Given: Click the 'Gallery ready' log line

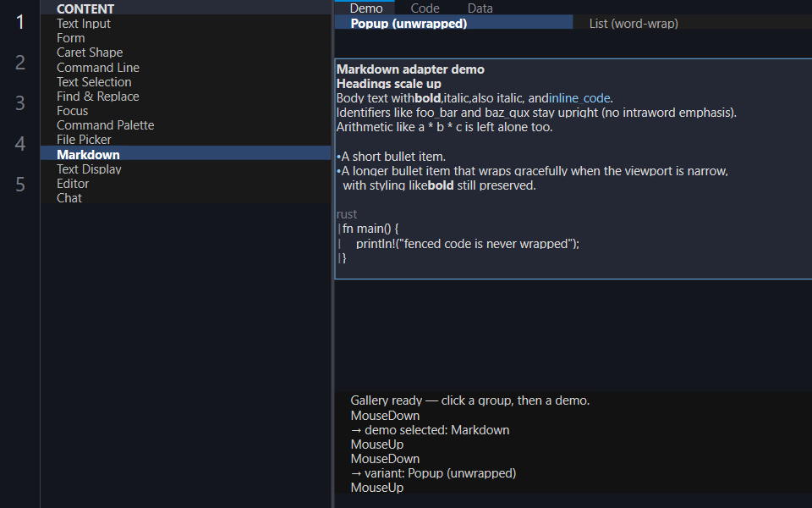Looking at the screenshot, I should pos(469,400).
